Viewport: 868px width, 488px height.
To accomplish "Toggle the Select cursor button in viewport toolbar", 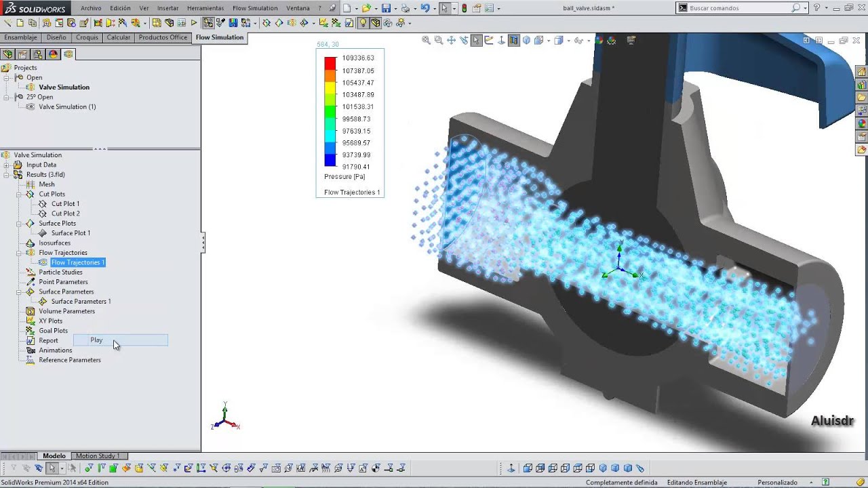I will pyautogui.click(x=476, y=41).
